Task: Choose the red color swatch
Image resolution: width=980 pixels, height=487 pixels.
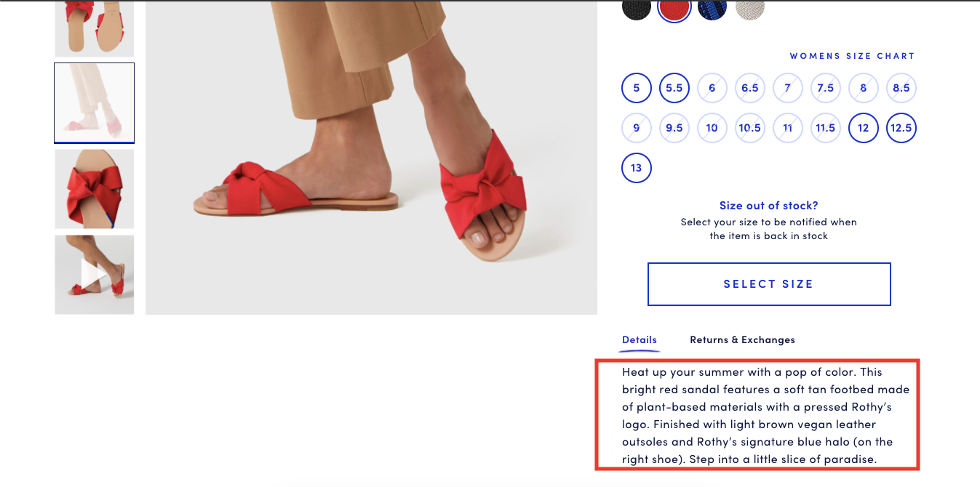Action: [x=674, y=8]
